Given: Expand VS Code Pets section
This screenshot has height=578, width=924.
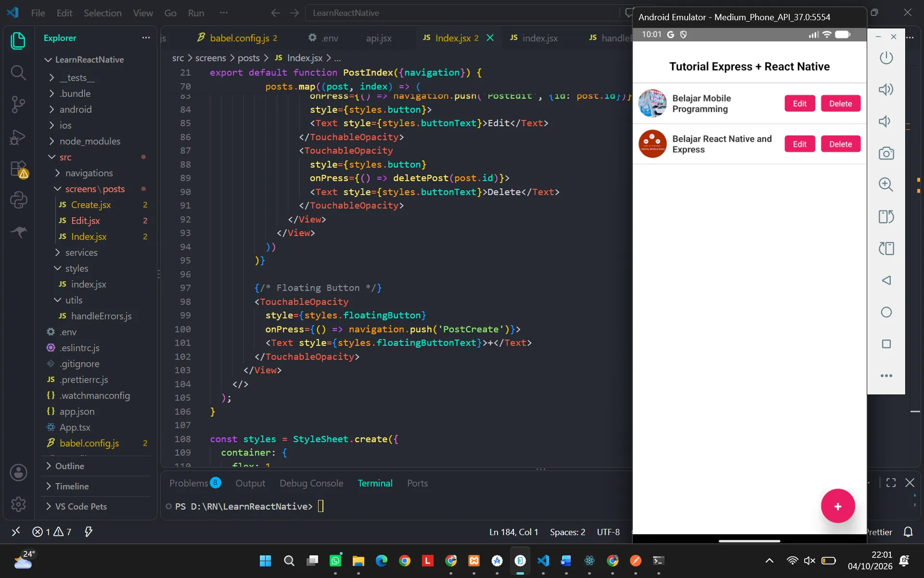Looking at the screenshot, I should tap(81, 506).
